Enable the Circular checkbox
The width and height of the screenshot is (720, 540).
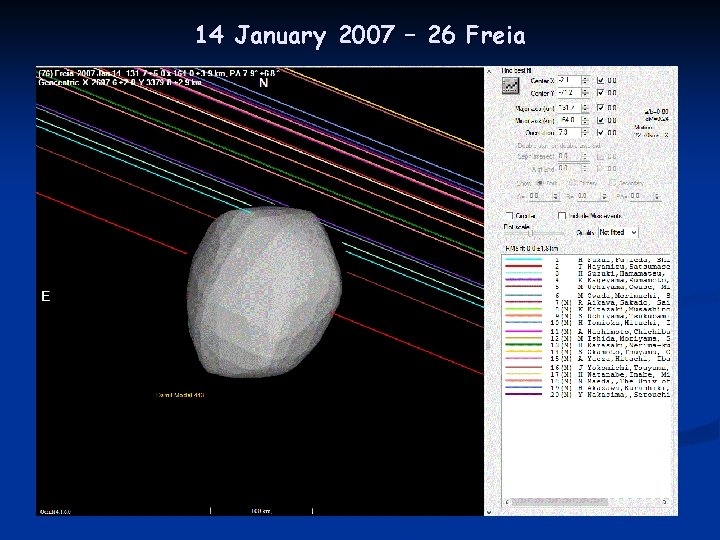(509, 215)
